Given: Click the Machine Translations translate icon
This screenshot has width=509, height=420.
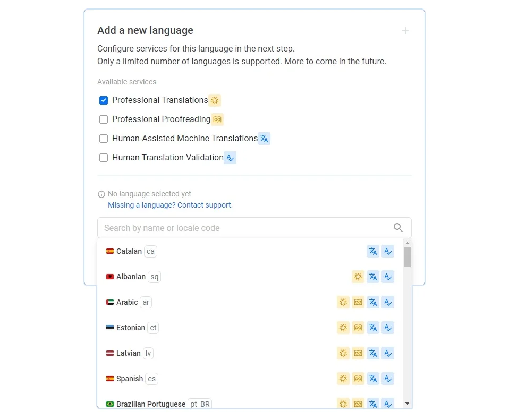Looking at the screenshot, I should (264, 138).
